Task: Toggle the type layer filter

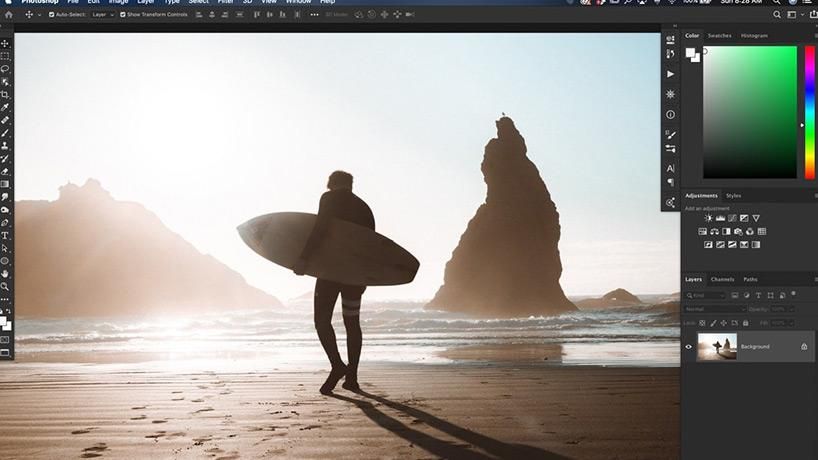Action: point(759,295)
